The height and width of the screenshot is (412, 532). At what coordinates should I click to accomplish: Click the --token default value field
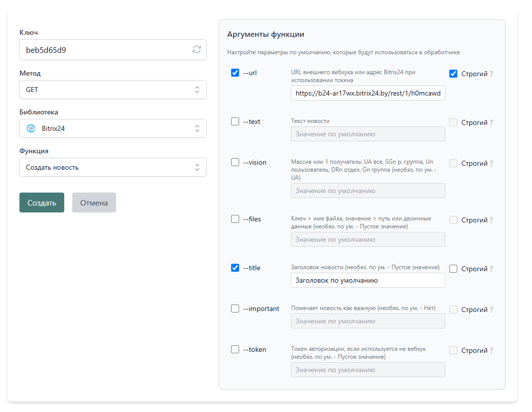click(x=368, y=370)
